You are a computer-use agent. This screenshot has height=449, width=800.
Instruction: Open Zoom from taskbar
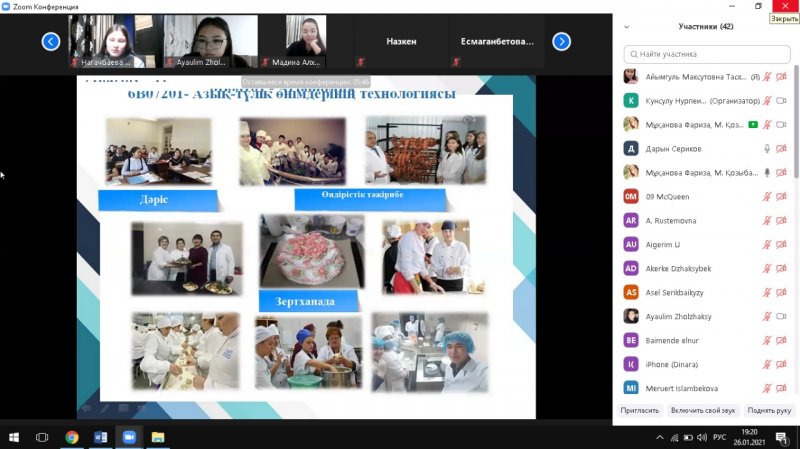coord(129,437)
